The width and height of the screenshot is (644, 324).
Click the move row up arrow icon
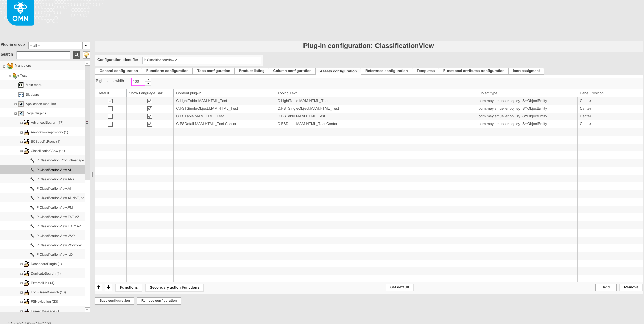[x=99, y=287]
